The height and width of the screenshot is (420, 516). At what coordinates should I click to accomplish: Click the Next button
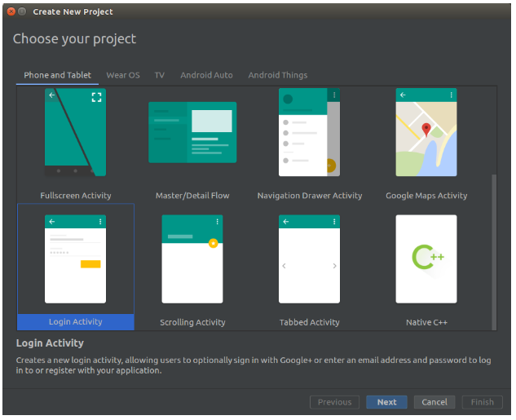(x=386, y=402)
